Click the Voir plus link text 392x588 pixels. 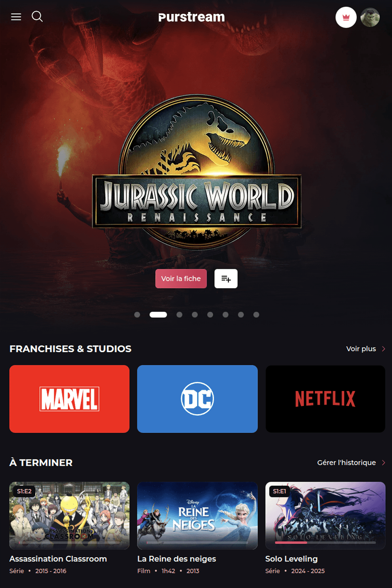click(x=361, y=349)
